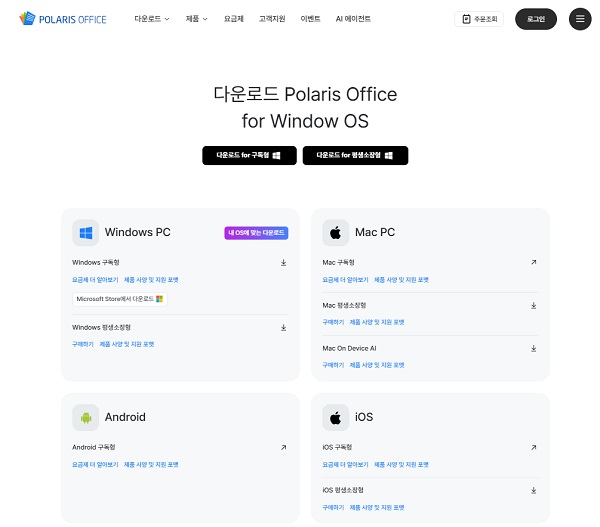
Task: Open 제품 사양 link under Android 구독형
Action: click(151, 465)
